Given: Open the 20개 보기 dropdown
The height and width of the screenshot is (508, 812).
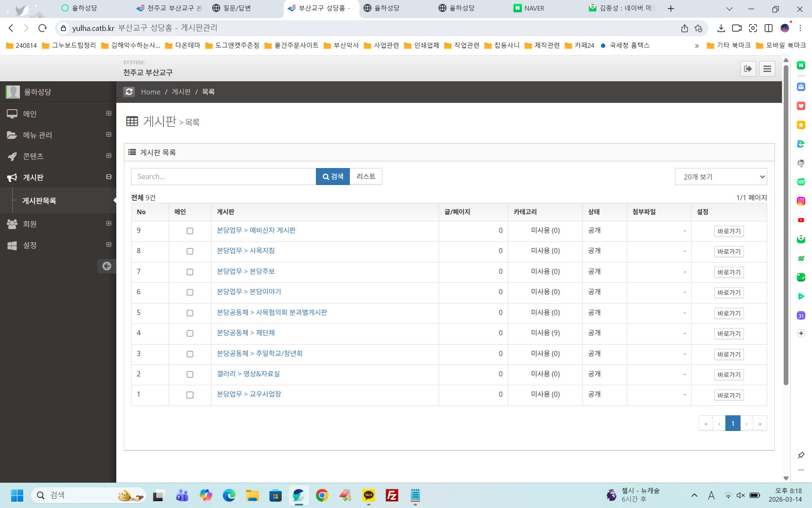Looking at the screenshot, I should pos(721,177).
